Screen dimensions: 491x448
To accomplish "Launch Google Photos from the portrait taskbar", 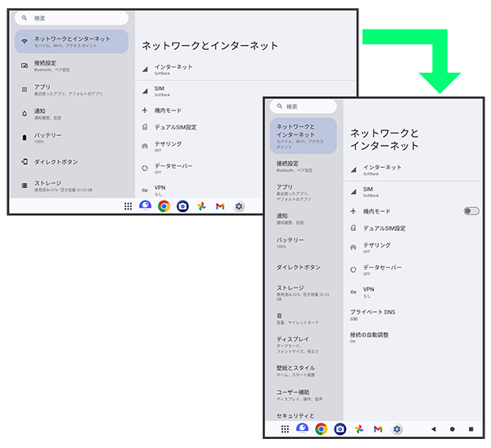I will coord(359,428).
